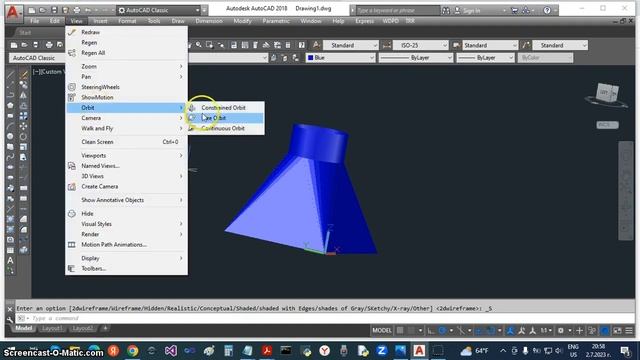Choose Continuous Orbit from submenu
Screen dimensions: 640x360
click(226, 128)
